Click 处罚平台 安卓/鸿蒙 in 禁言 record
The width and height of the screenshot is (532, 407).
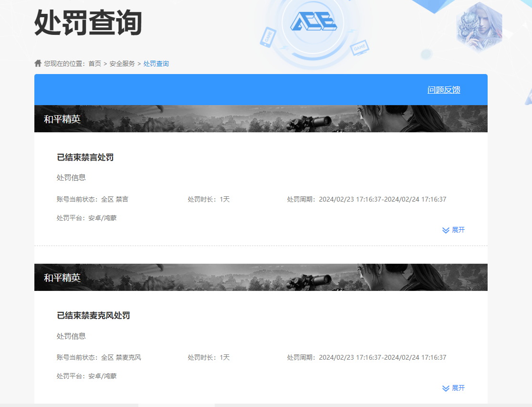click(86, 218)
